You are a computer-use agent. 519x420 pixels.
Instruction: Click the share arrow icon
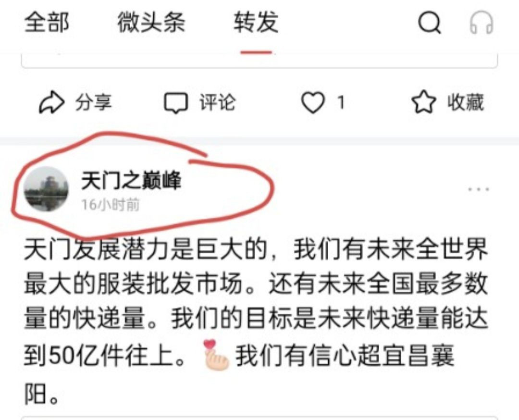point(51,103)
